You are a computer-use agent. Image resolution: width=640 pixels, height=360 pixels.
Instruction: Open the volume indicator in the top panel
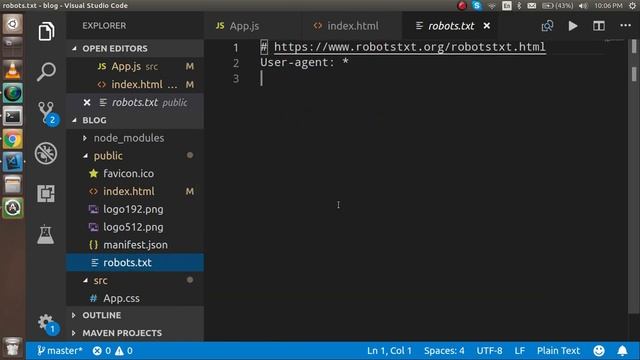pos(583,5)
